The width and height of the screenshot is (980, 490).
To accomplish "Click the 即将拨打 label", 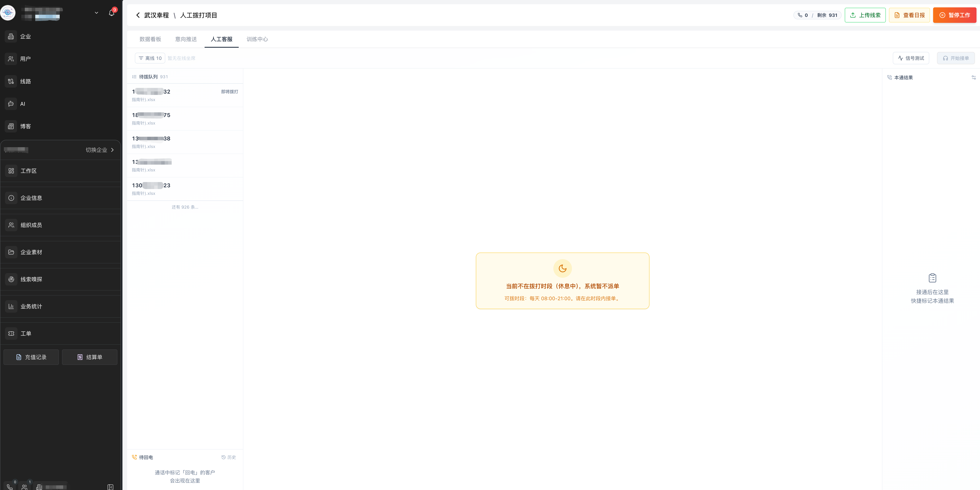I will coord(230,92).
